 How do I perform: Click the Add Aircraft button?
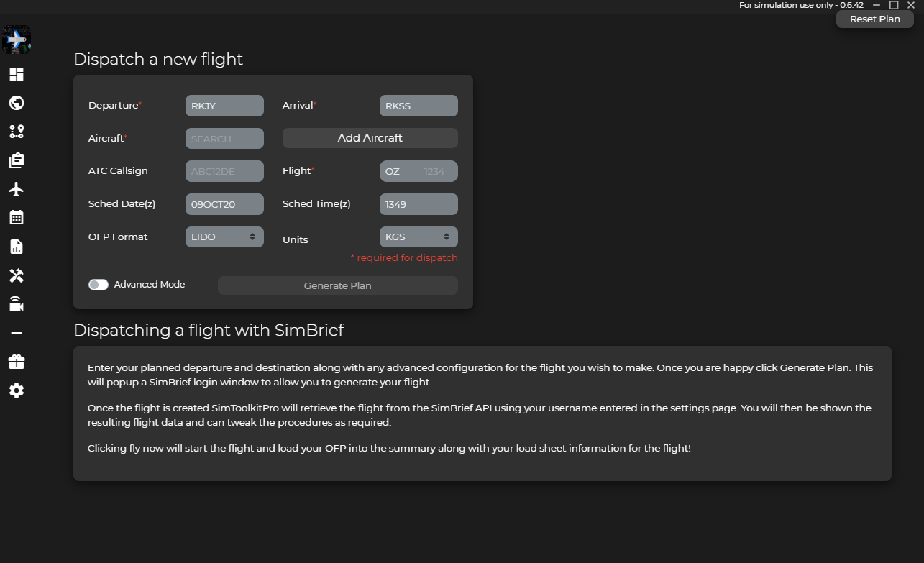pyautogui.click(x=370, y=138)
